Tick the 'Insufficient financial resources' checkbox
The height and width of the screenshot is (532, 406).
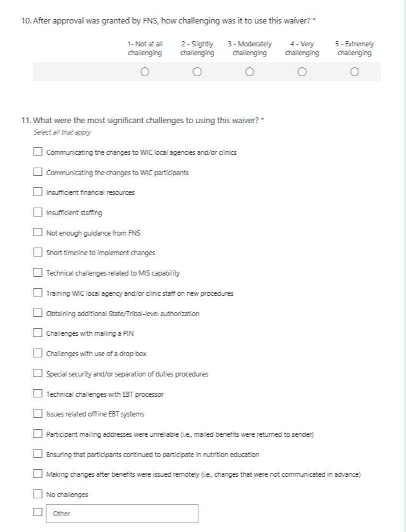coord(38,192)
